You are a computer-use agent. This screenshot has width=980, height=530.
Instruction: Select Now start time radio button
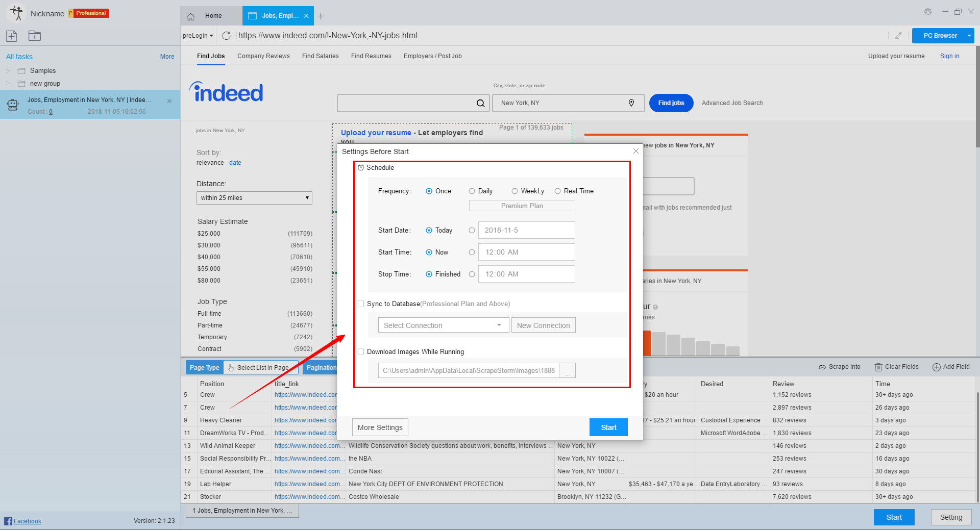coord(429,253)
